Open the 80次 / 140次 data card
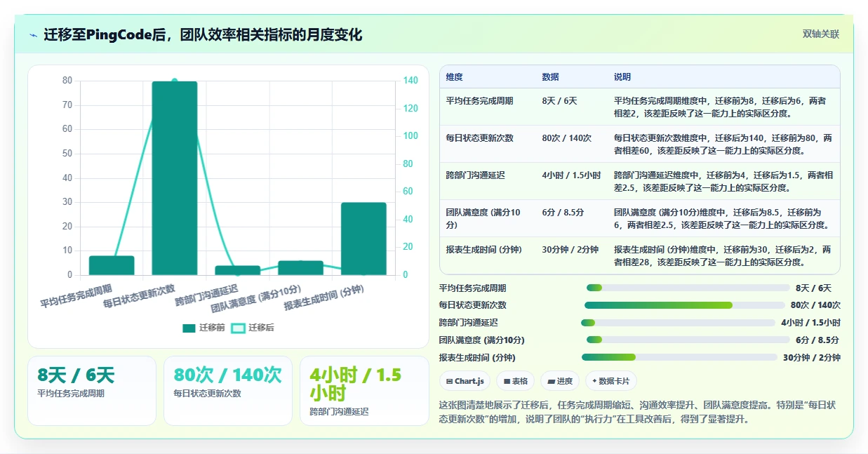The width and height of the screenshot is (868, 454). 228,391
